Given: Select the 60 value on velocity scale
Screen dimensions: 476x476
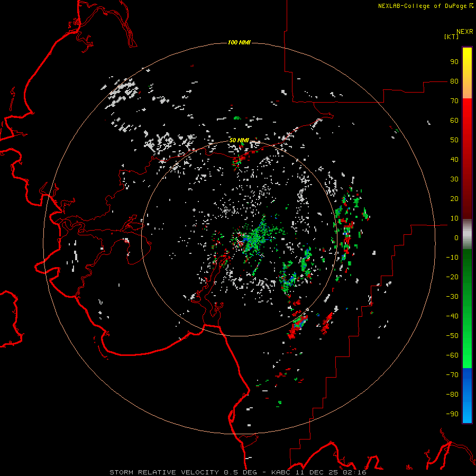Looking at the screenshot, I should [x=454, y=121].
